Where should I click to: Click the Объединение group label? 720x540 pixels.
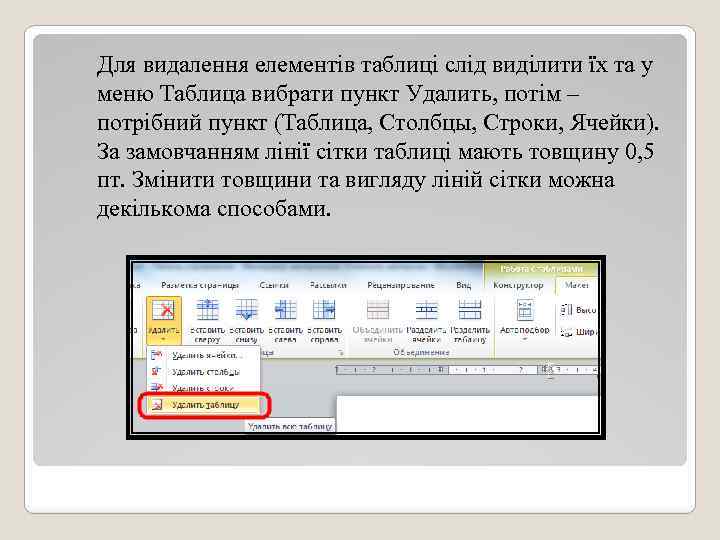click(421, 352)
